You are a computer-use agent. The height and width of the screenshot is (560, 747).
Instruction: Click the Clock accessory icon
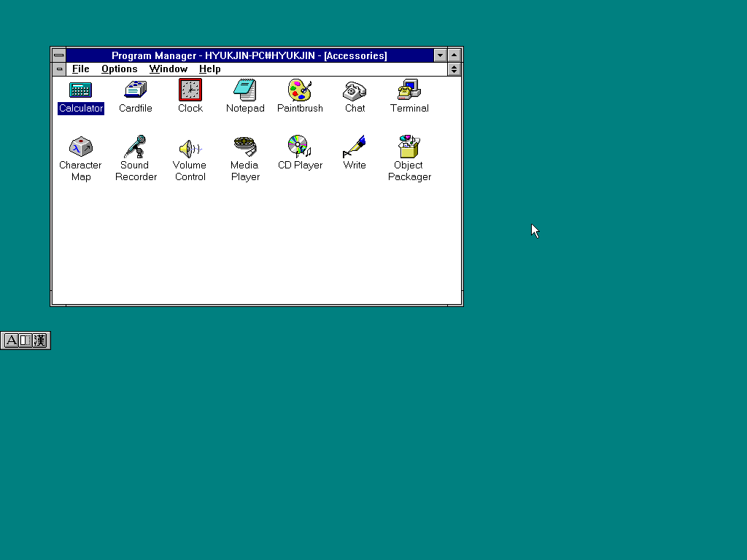(190, 90)
